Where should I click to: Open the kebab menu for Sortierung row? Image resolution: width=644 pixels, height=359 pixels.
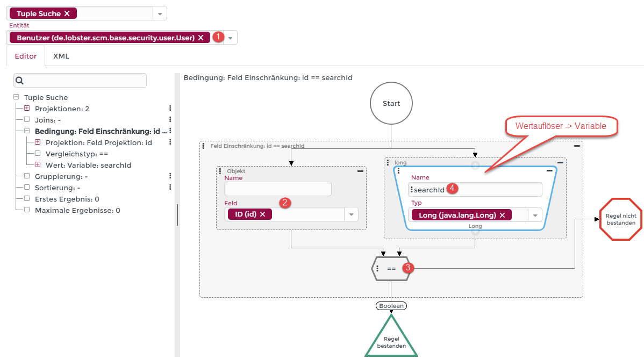[170, 188]
